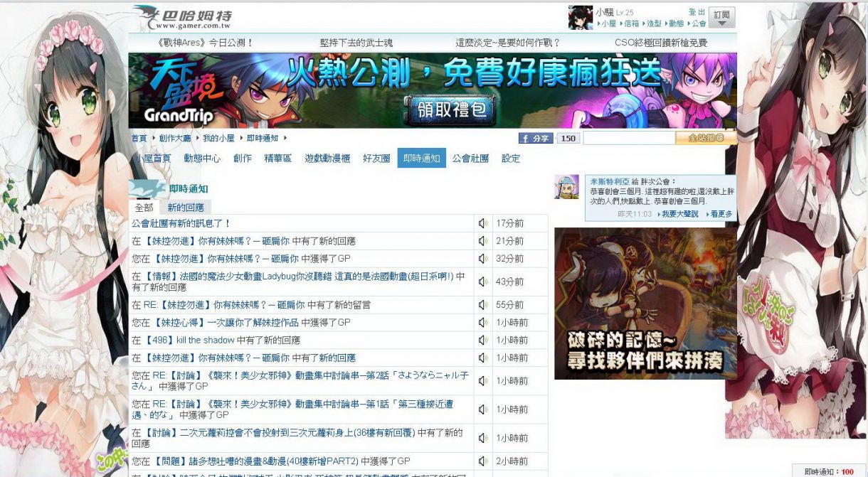Screen dimensions: 868x477
Task: Open the user avatar next to 小騷
Action: point(581,18)
